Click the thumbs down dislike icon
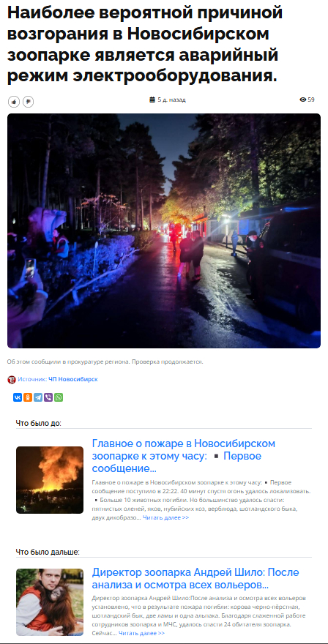Image resolution: width=328 pixels, height=644 pixels. [28, 102]
